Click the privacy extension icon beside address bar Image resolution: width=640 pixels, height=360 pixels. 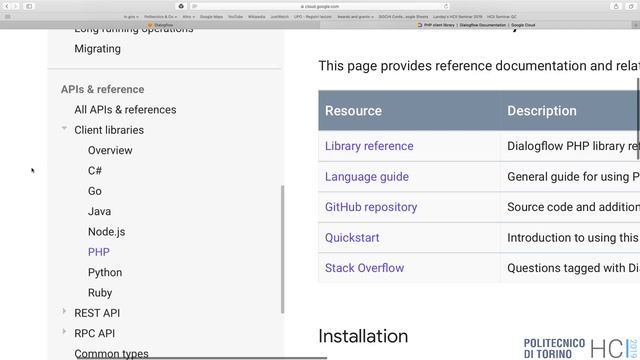click(181, 6)
